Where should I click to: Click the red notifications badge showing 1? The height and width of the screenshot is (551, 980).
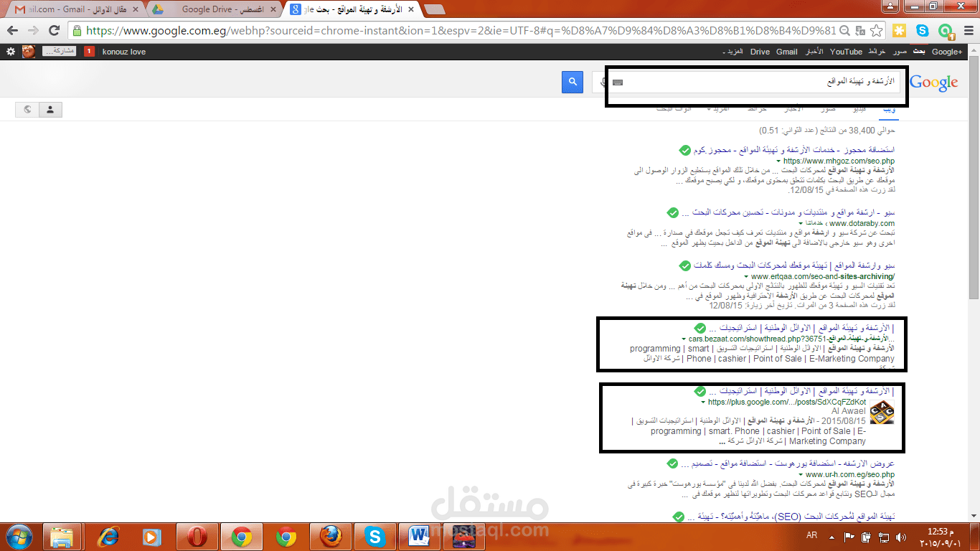[x=89, y=52]
